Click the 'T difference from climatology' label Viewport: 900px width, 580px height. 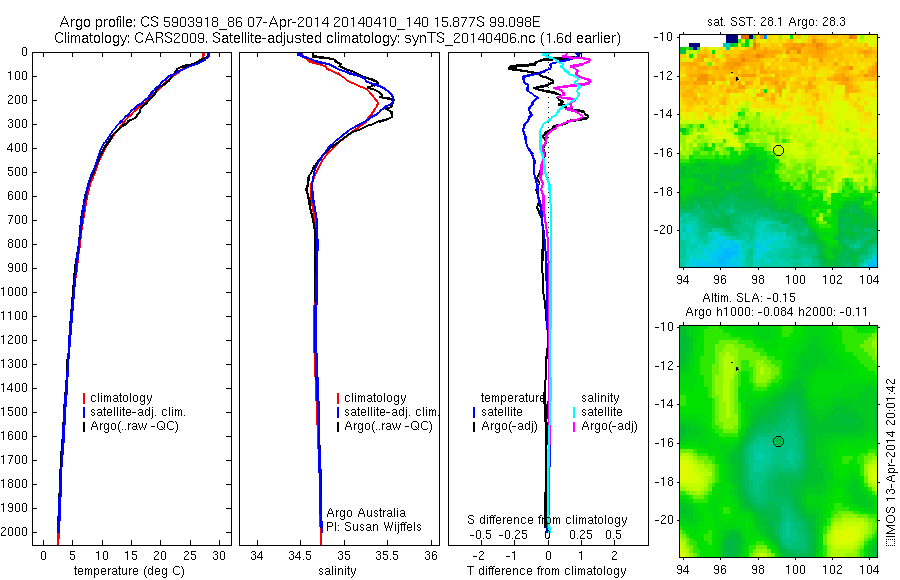546,571
